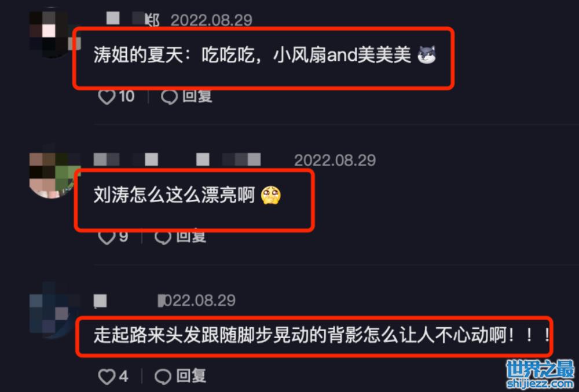Screen dimensions: 579x392
Task: Click the 世界之最 shijiezz.com watermark
Action: coord(541,375)
